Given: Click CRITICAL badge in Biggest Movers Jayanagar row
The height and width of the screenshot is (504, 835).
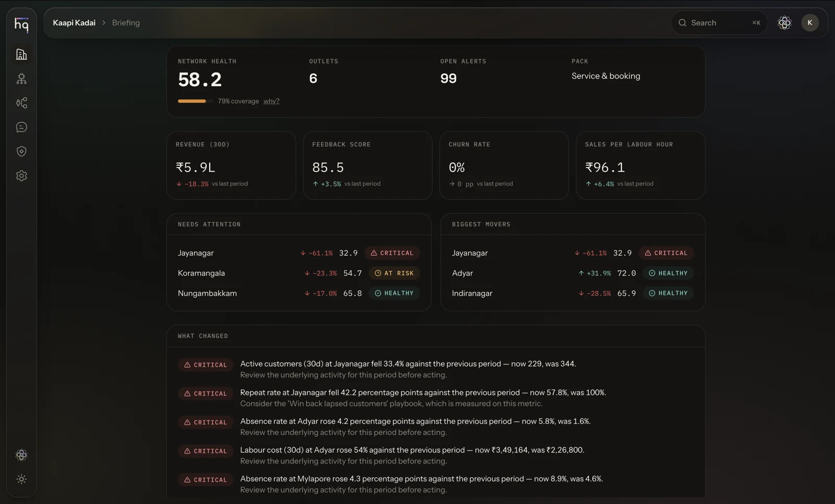Looking at the screenshot, I should 666,253.
